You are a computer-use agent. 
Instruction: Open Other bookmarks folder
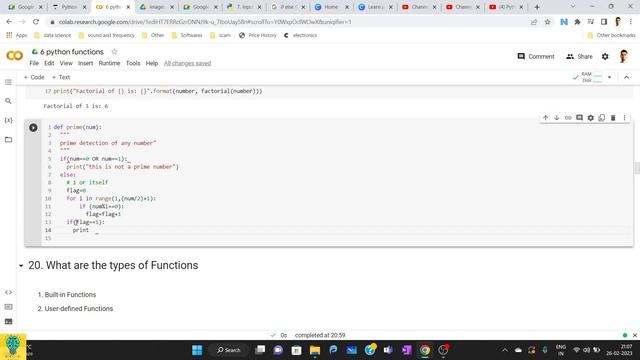[x=611, y=36]
